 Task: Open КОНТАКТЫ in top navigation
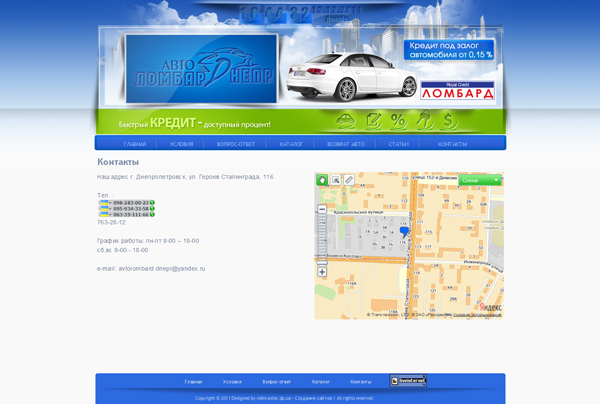452,144
